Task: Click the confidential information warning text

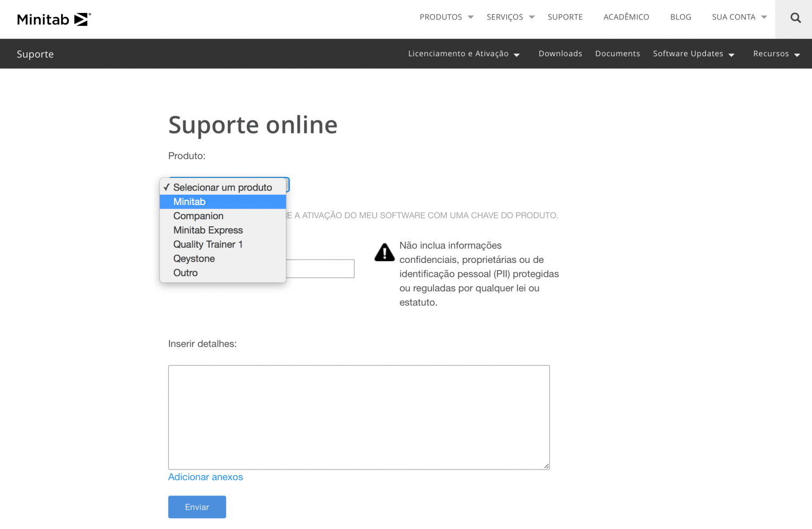Action: (479, 274)
